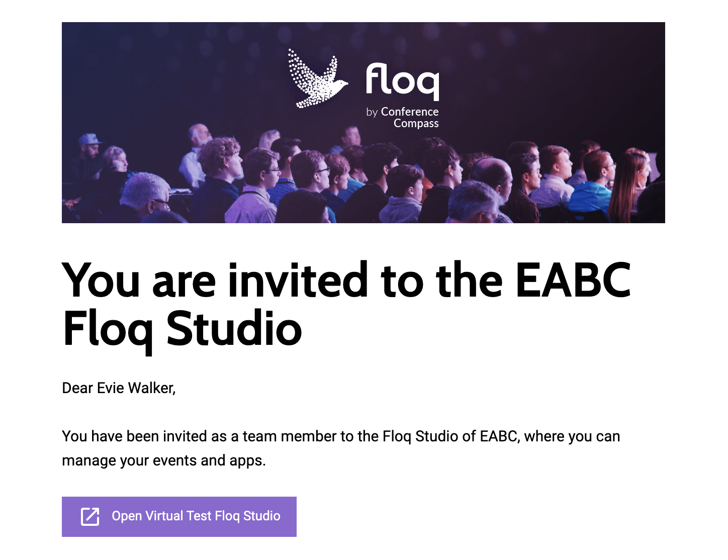728x560 pixels.
Task: Click the Dear Evie Walker greeting
Action: (x=119, y=388)
